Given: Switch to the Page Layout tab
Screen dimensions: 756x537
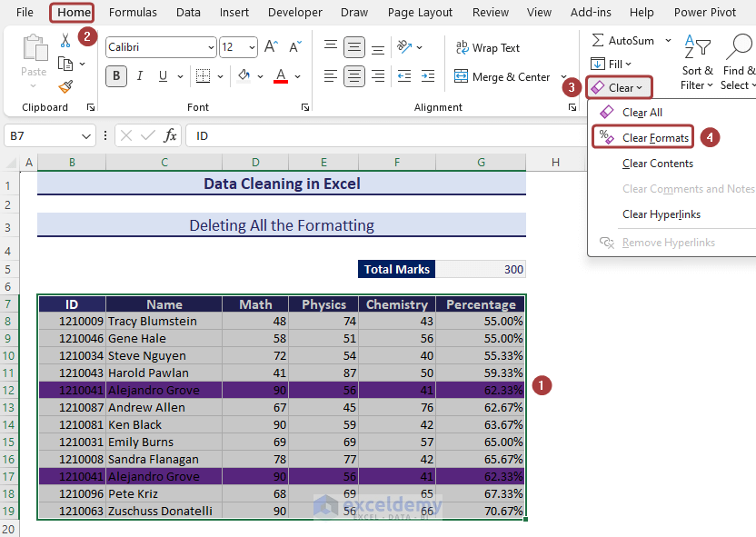Looking at the screenshot, I should [420, 13].
